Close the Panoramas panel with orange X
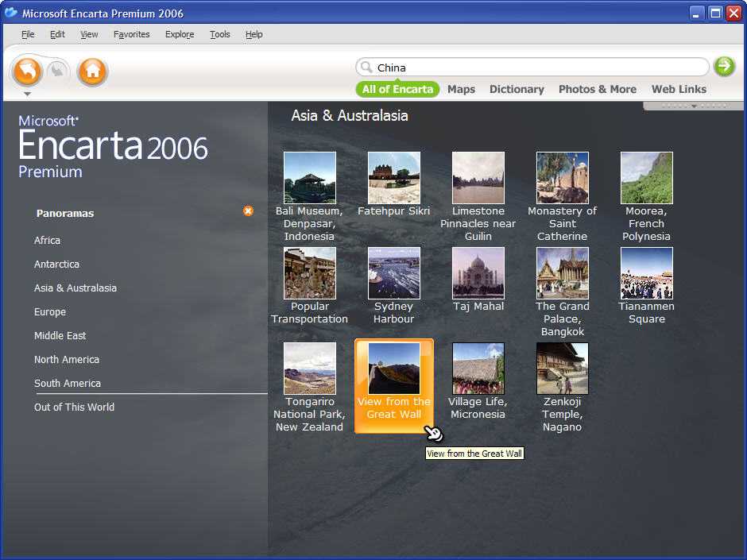This screenshot has height=560, width=747. point(248,211)
